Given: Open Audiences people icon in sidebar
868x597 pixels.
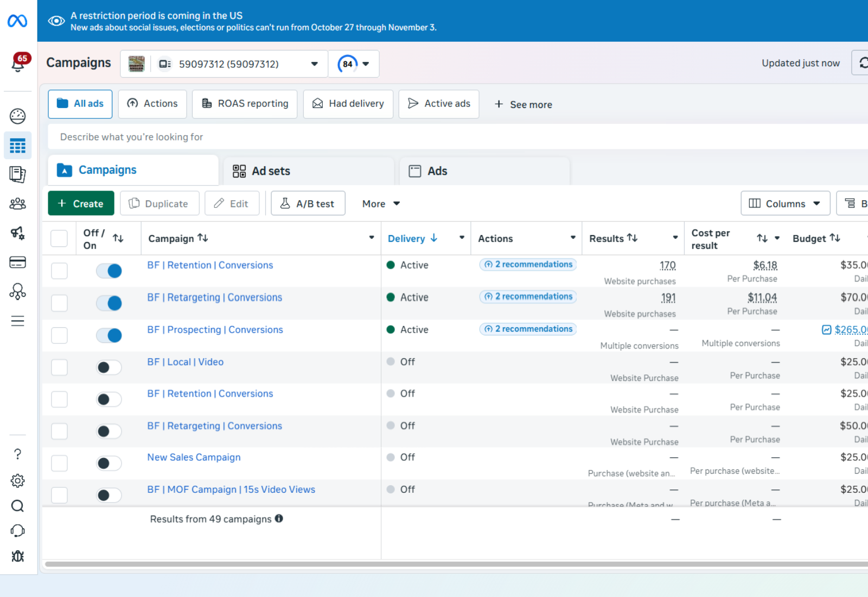Looking at the screenshot, I should [x=17, y=204].
